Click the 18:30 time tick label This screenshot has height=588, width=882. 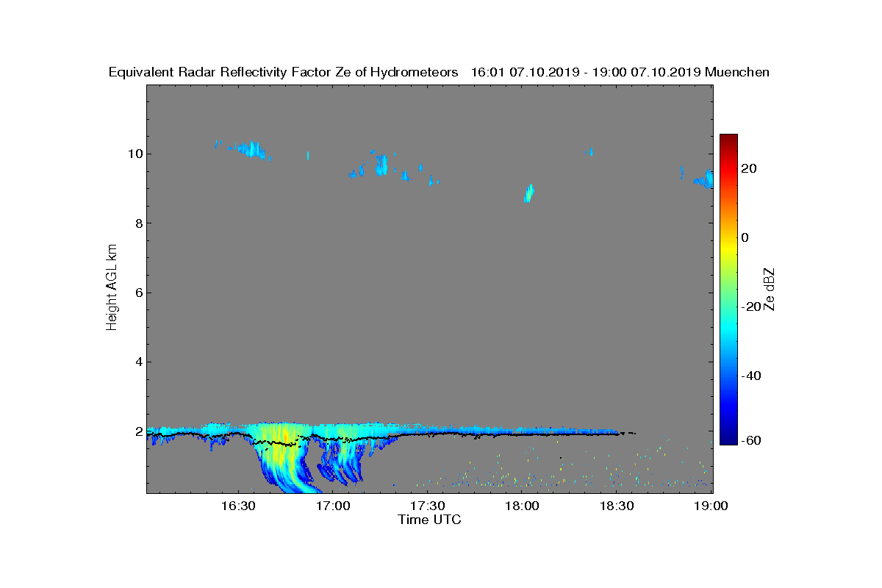(617, 506)
